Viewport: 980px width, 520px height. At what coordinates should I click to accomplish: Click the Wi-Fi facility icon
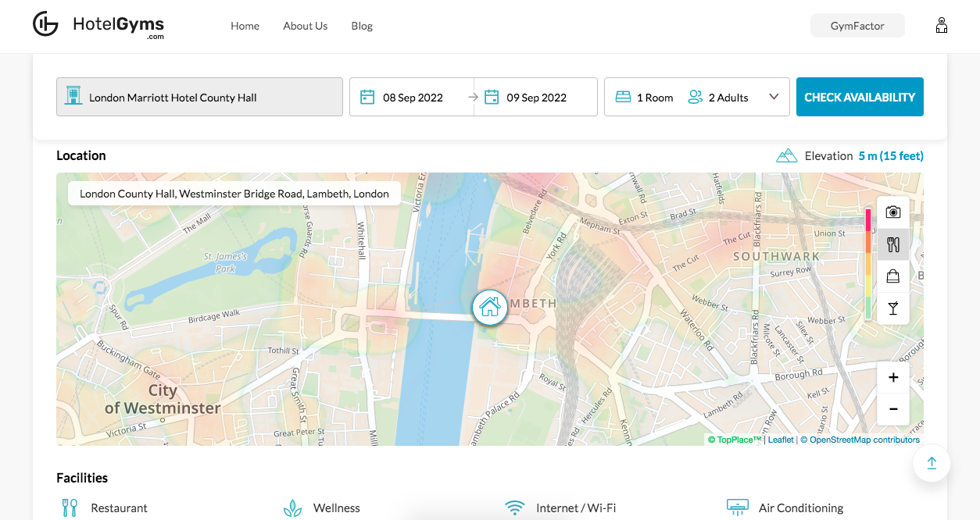(515, 508)
